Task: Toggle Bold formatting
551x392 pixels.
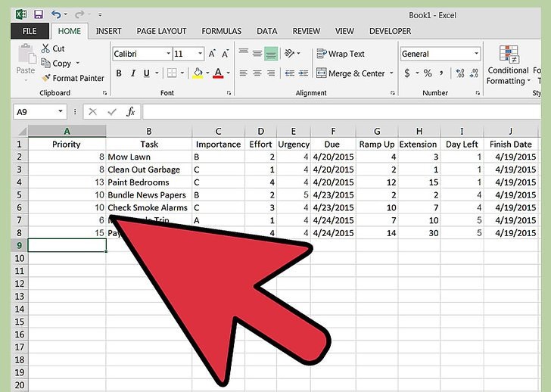Action: (119, 73)
